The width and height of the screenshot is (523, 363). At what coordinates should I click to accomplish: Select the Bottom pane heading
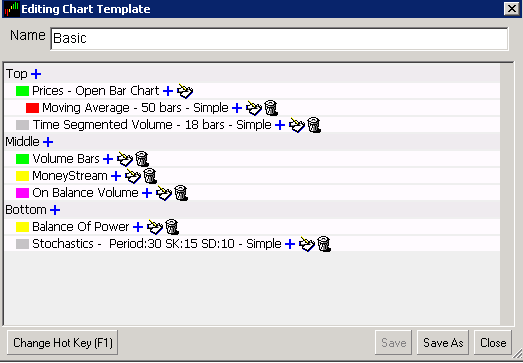[26, 210]
